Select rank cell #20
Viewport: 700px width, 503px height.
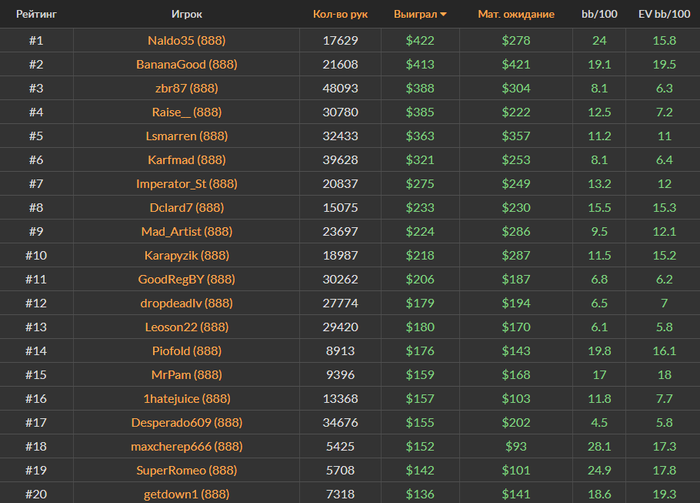tap(36, 494)
